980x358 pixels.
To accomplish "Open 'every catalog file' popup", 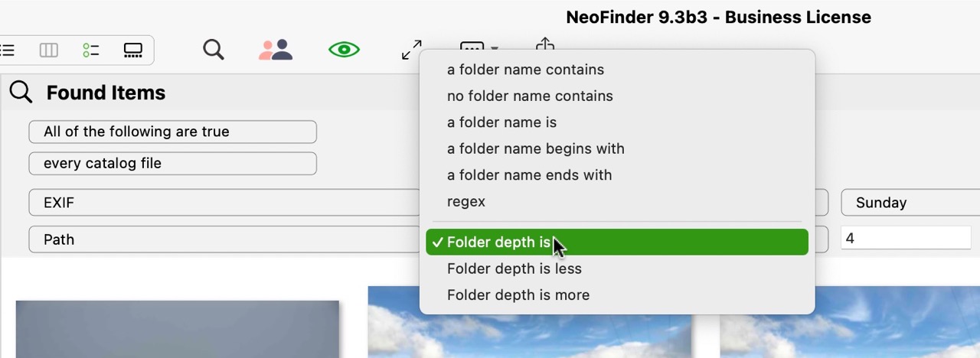I will point(173,163).
